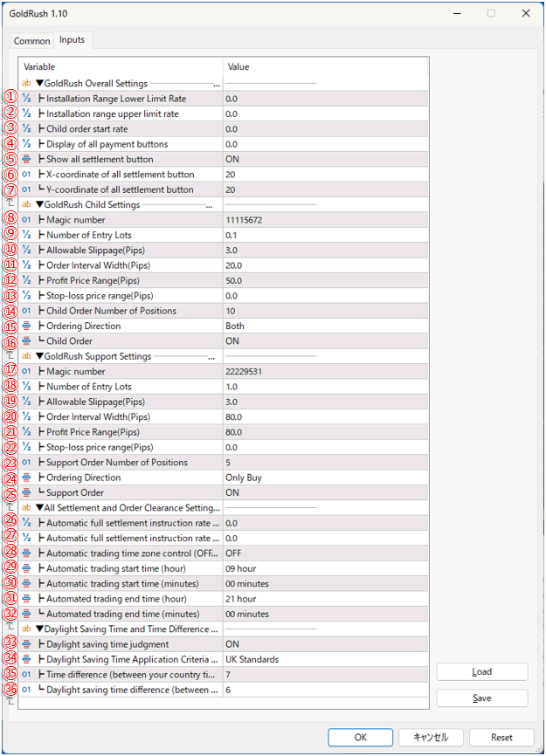Collapse the Daylight Saving Time and Time Difference section
The width and height of the screenshot is (546, 756).
click(40, 629)
